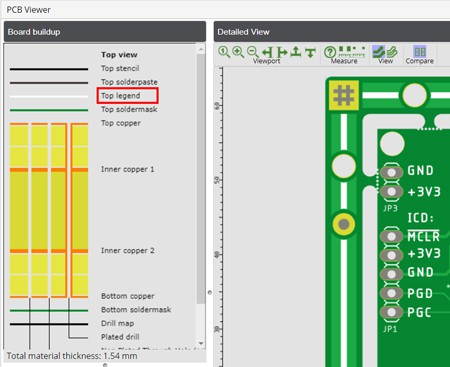Screen dimensions: 450x367
Task: Pan viewport left with the left arrow icon
Action: point(267,52)
